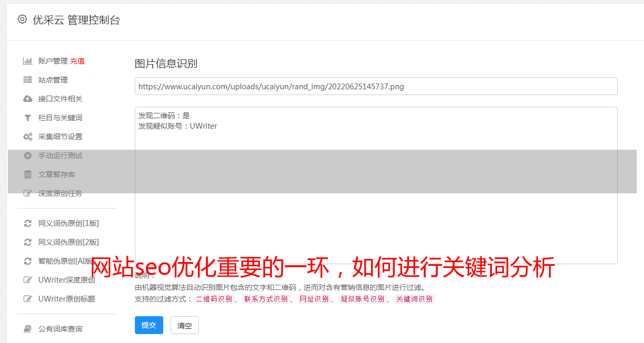Click the result line 发现二维码：是
The width and height of the screenshot is (644, 343).
164,116
